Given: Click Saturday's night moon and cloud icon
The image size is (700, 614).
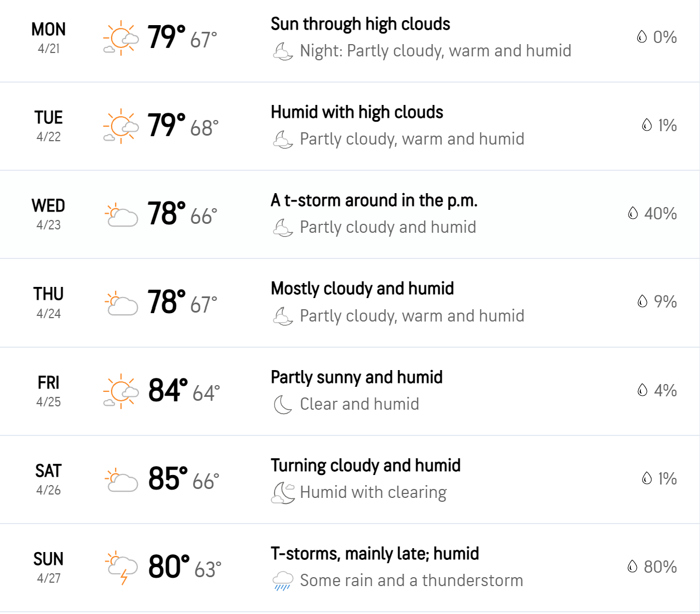Looking at the screenshot, I should coord(283,492).
